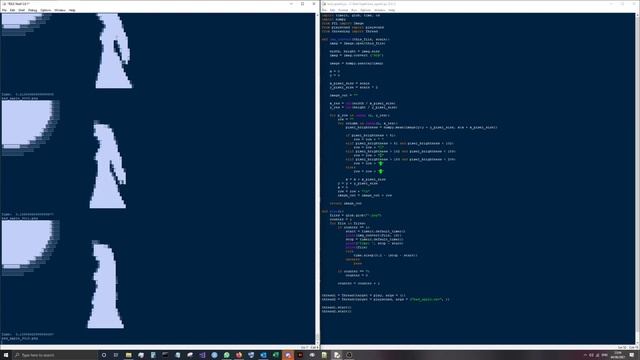Click "from threading import Thread" line

tap(350, 31)
